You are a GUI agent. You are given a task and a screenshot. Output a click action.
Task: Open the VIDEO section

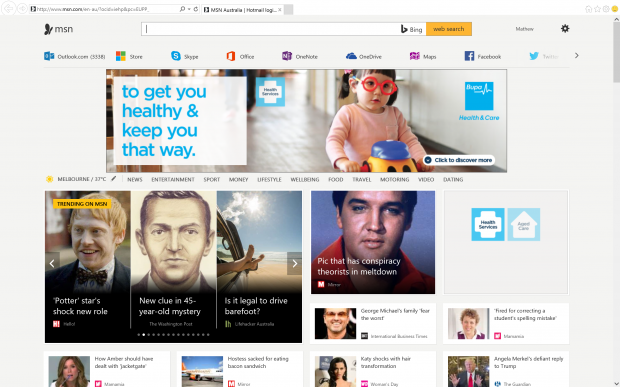point(426,179)
